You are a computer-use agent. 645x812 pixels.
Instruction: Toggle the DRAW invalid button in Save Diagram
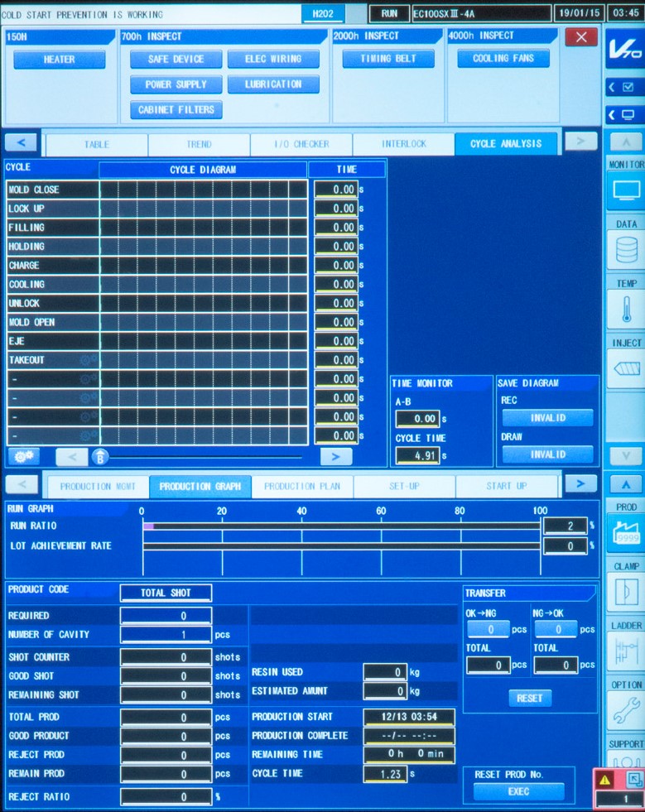(547, 454)
